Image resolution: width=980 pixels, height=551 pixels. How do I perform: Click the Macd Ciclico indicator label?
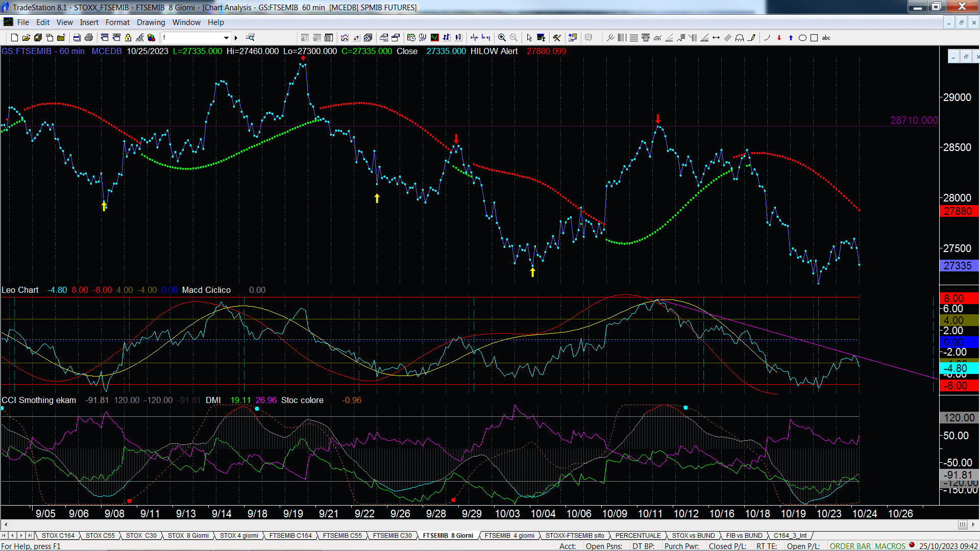[x=206, y=290]
